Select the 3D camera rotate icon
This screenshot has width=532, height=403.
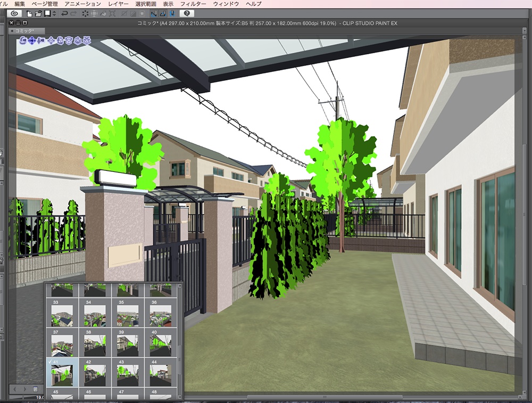point(23,40)
